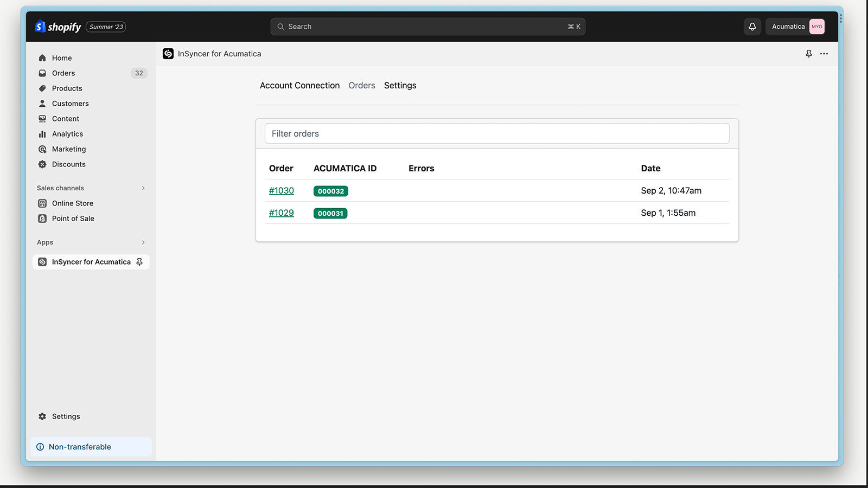The image size is (868, 488).
Task: Click the Non-transferable info banner
Action: tap(91, 447)
